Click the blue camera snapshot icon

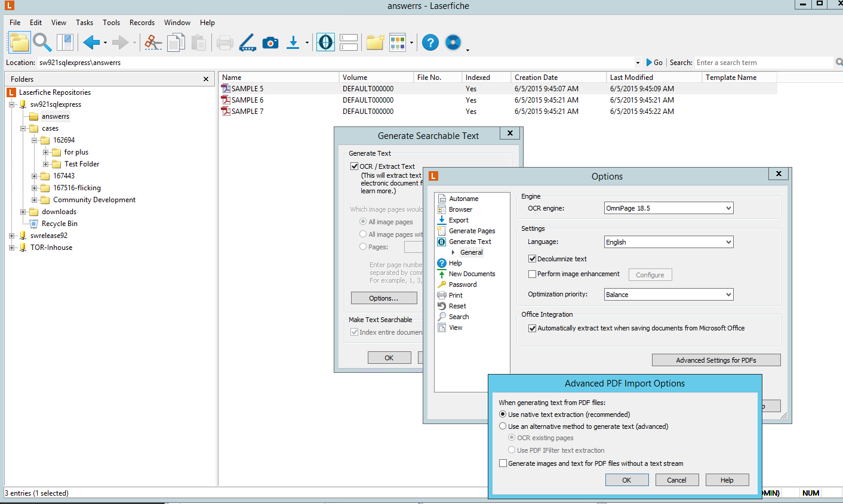coord(270,42)
